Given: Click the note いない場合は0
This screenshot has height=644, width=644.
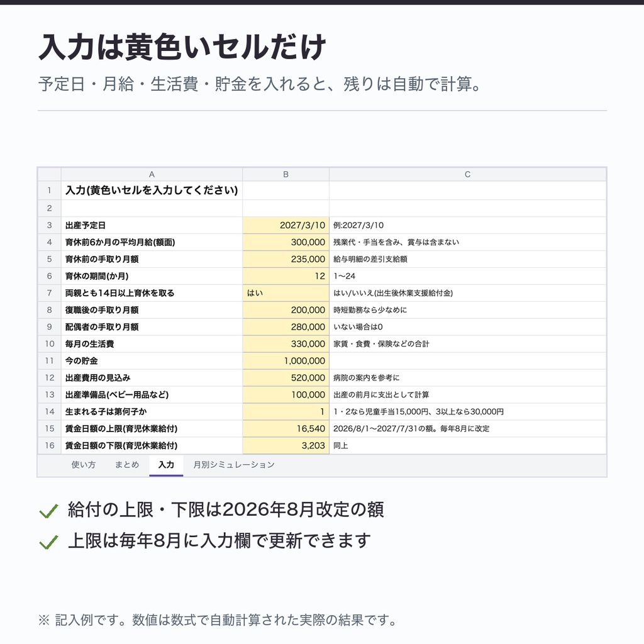Looking at the screenshot, I should (358, 327).
